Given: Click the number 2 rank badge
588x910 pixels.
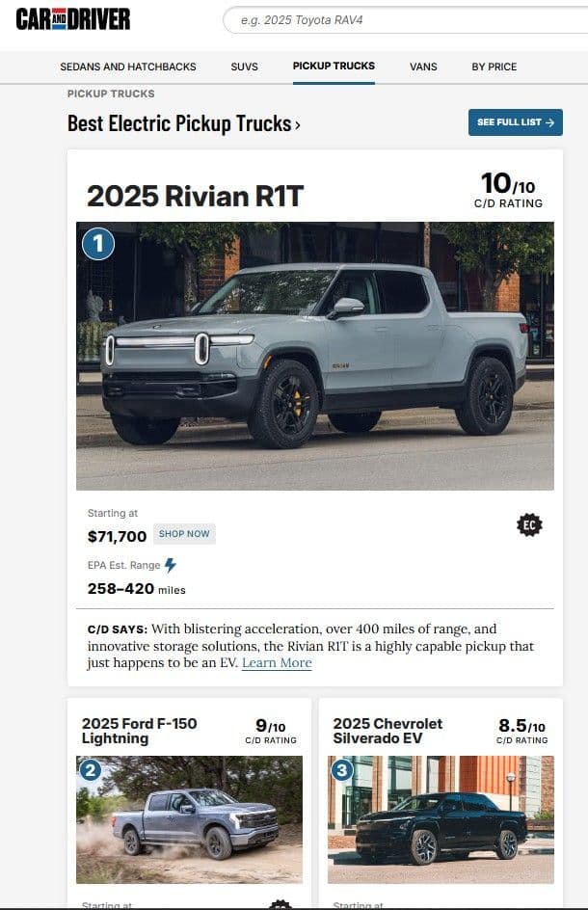Looking at the screenshot, I should (x=91, y=770).
